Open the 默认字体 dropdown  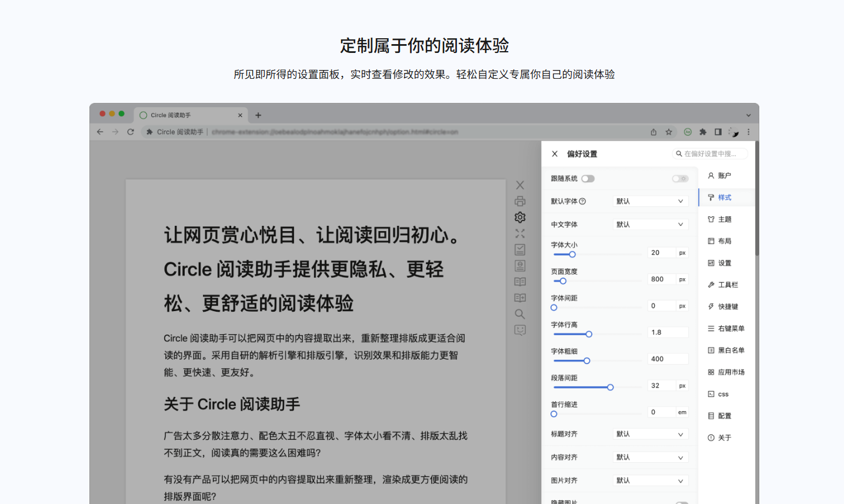pos(650,201)
